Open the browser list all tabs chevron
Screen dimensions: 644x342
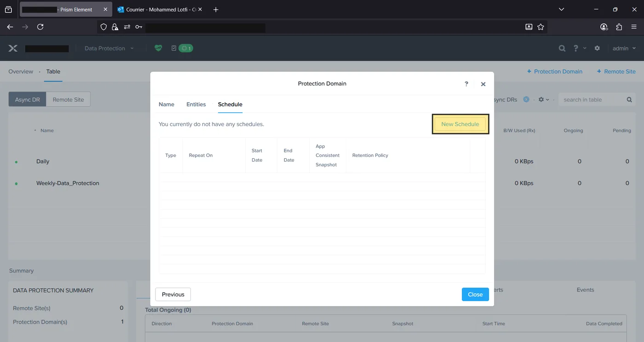coord(561,9)
